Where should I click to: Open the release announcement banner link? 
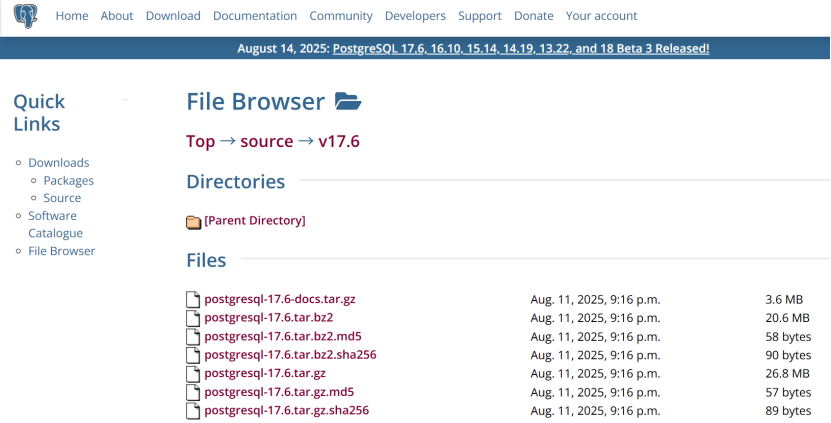coord(521,48)
